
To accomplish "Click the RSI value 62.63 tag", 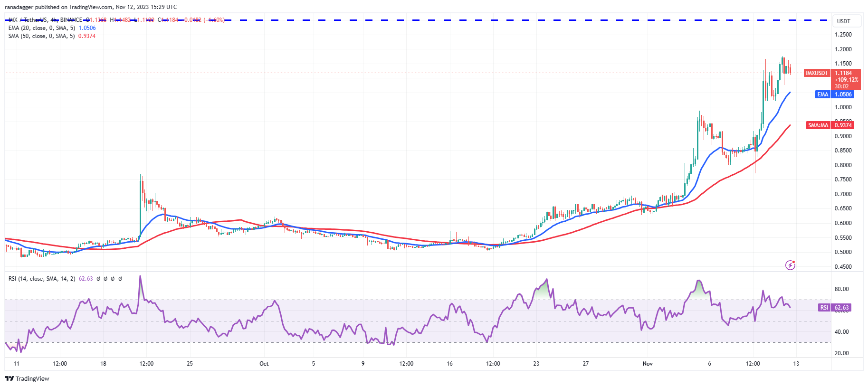I will 841,308.
